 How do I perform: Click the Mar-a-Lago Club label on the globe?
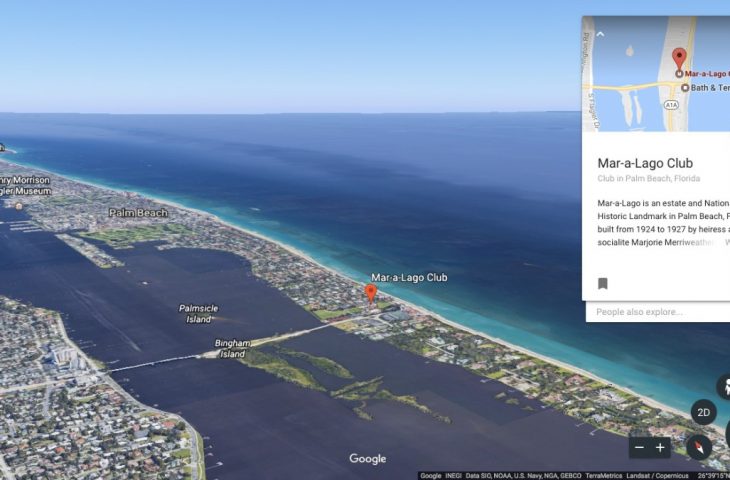[x=409, y=277]
